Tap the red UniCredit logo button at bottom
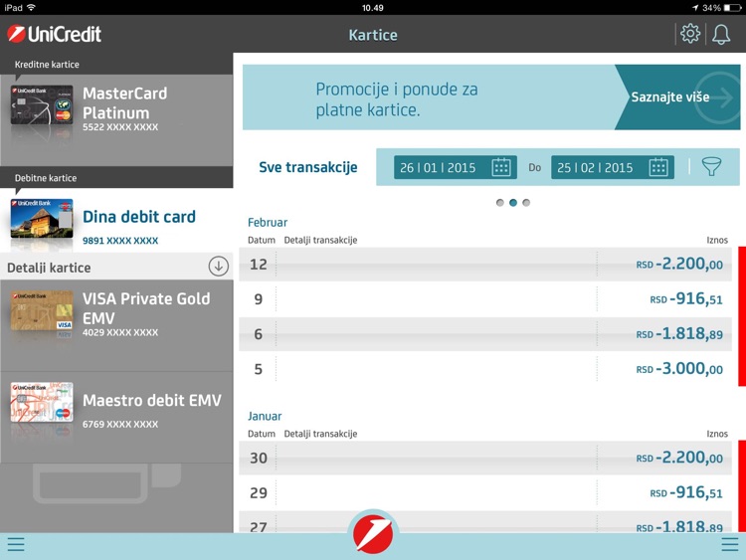 pyautogui.click(x=373, y=534)
